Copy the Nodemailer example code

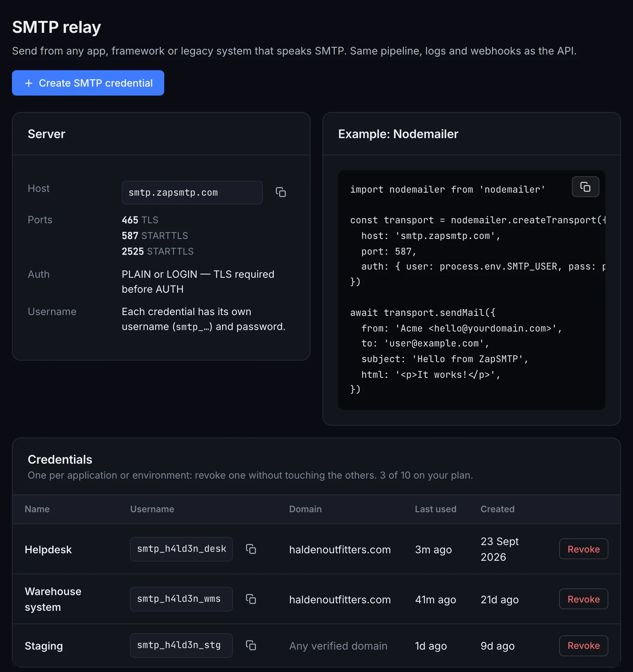pos(585,187)
